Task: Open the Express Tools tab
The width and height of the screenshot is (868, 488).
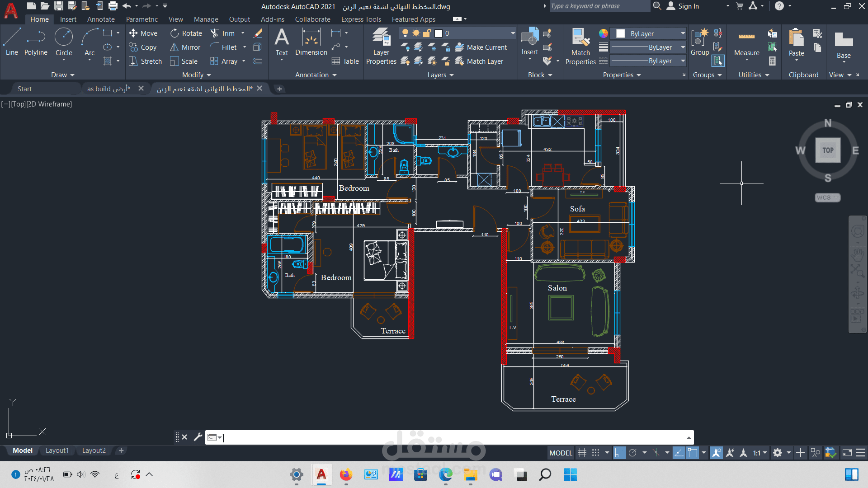Action: click(x=361, y=19)
